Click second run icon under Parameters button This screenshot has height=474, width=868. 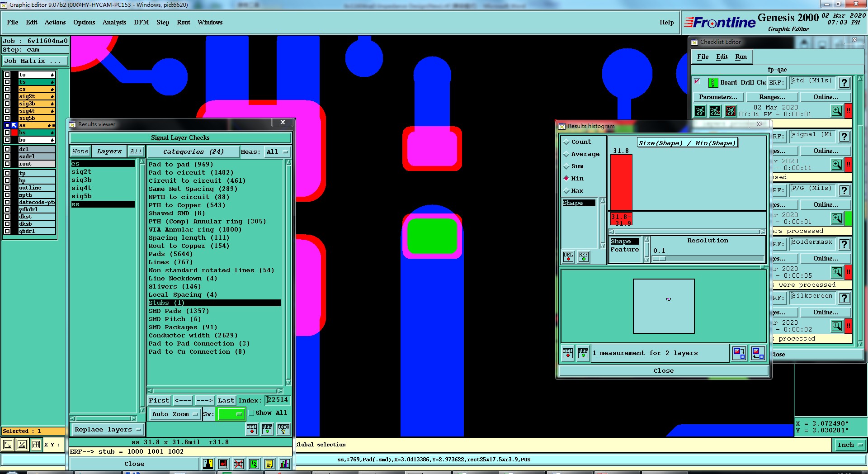click(x=715, y=111)
